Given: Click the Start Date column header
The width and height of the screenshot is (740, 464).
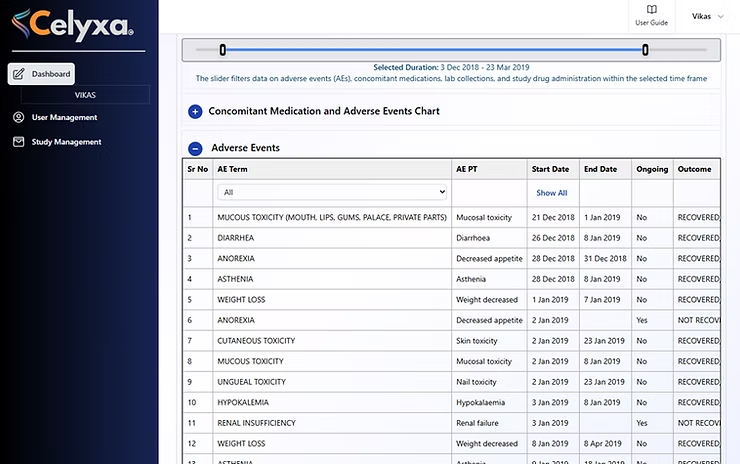Looking at the screenshot, I should click(549, 169).
